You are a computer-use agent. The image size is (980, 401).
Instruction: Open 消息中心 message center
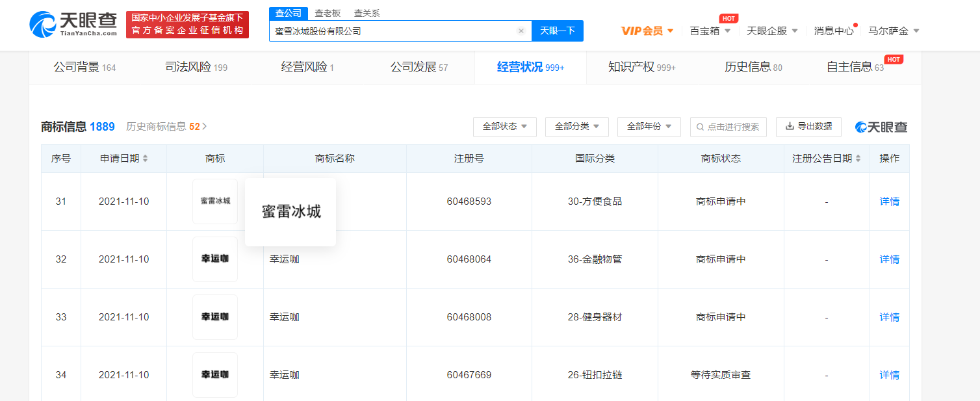(834, 31)
